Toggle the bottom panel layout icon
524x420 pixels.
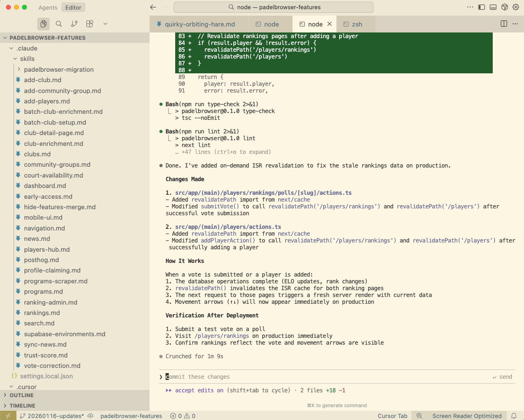coord(493,7)
